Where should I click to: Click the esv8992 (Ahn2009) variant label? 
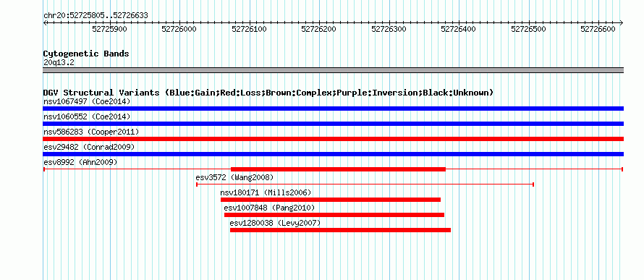(x=80, y=162)
